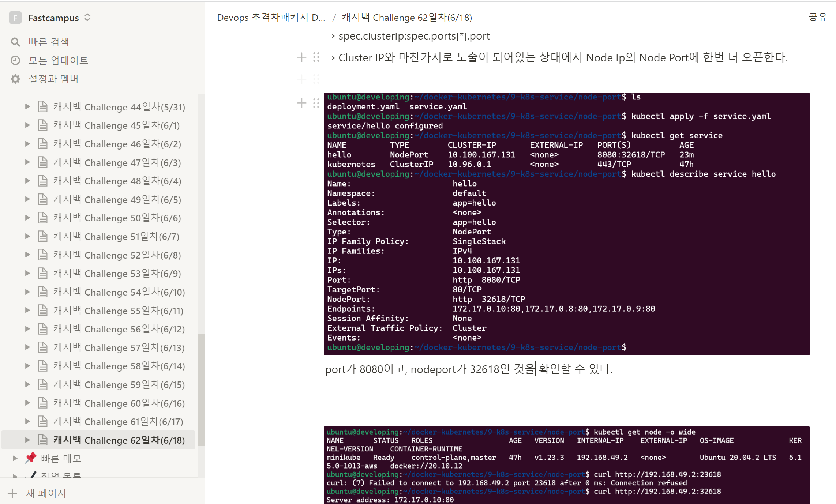Click the 공유 share button
The height and width of the screenshot is (504, 836).
pos(817,17)
